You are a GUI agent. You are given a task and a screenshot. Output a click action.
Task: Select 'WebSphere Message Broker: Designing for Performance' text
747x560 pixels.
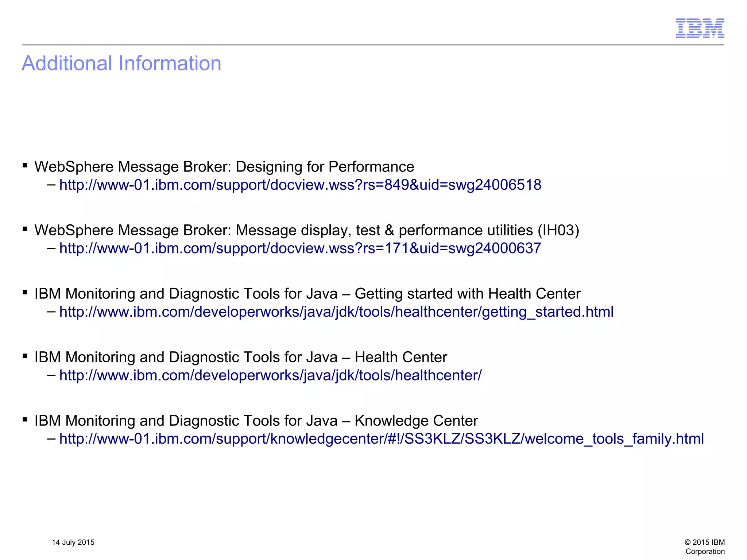pyautogui.click(x=224, y=167)
